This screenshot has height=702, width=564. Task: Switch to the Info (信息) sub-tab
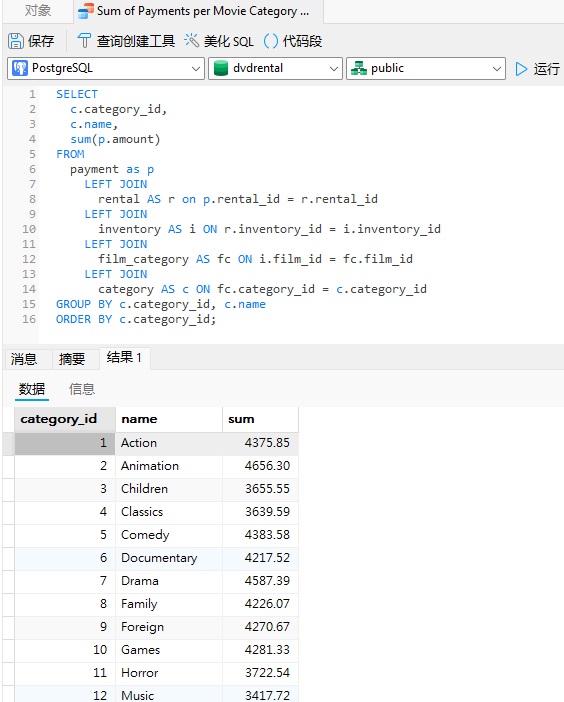click(82, 389)
